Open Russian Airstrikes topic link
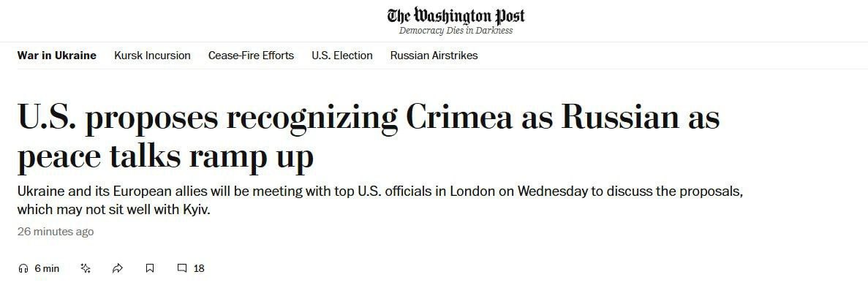This screenshot has width=868, height=296. 434,56
